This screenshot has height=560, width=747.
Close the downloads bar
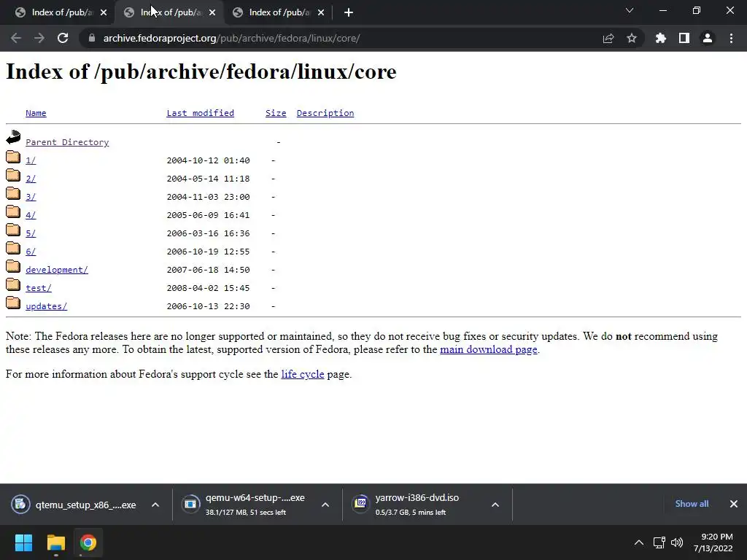point(734,504)
